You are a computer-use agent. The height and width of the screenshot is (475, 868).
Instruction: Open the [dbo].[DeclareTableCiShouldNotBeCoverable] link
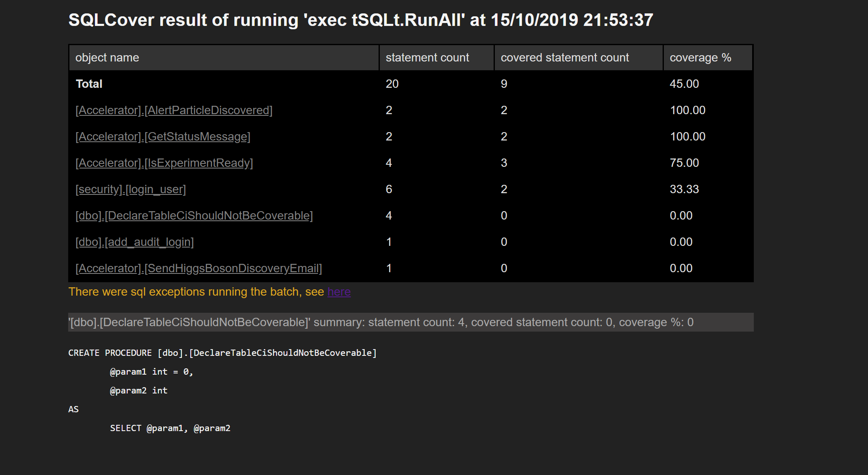pos(194,216)
